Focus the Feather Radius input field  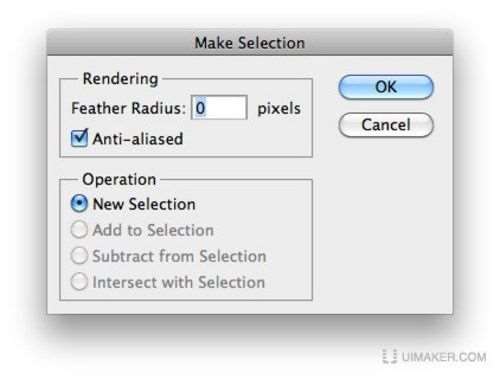[x=219, y=108]
